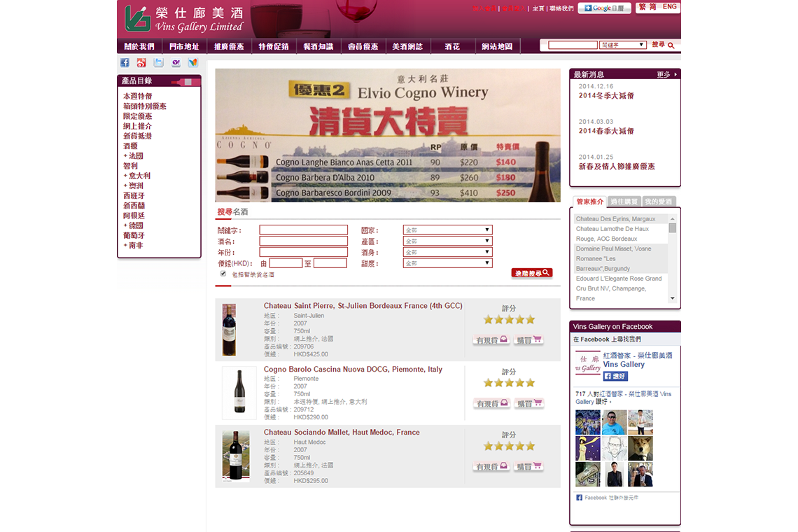This screenshot has width=798, height=532.
Task: Click the maximum price (至) field
Action: click(x=330, y=263)
